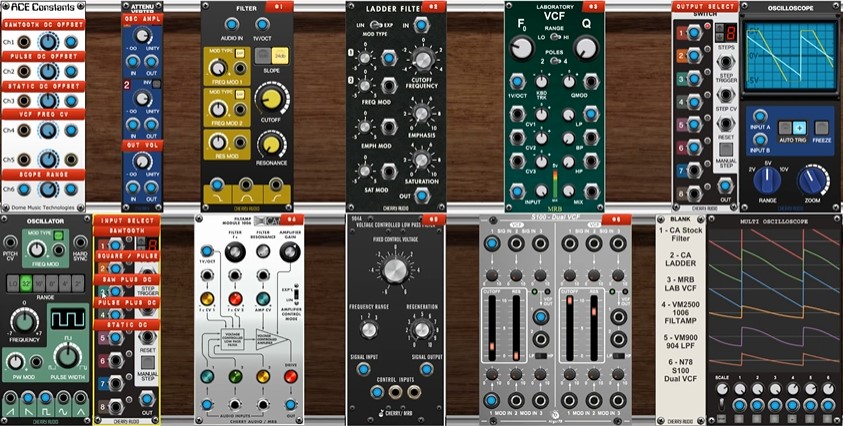Click the AMPLIFIER GAIN knob on the Filtamp
The height and width of the screenshot is (426, 843).
290,251
